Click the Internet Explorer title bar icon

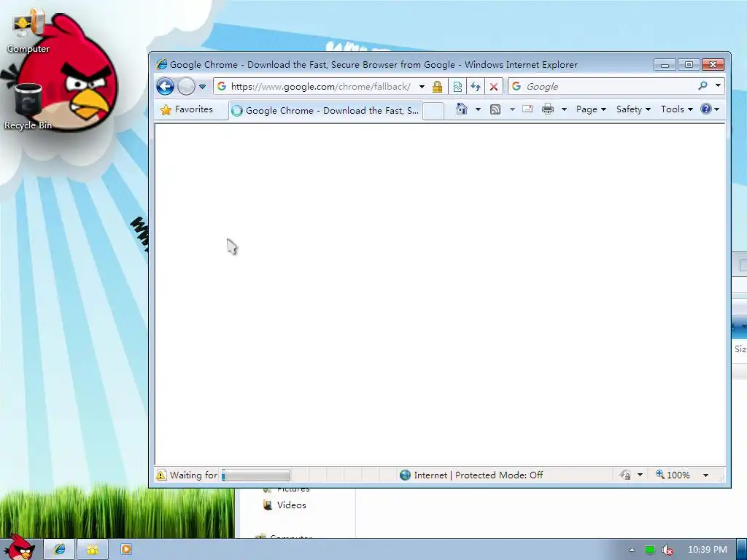[x=161, y=64]
